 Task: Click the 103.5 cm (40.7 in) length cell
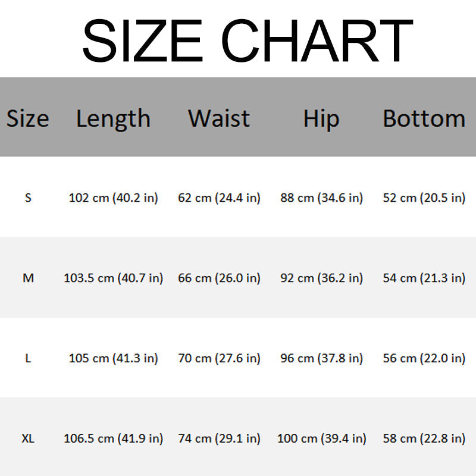[113, 278]
